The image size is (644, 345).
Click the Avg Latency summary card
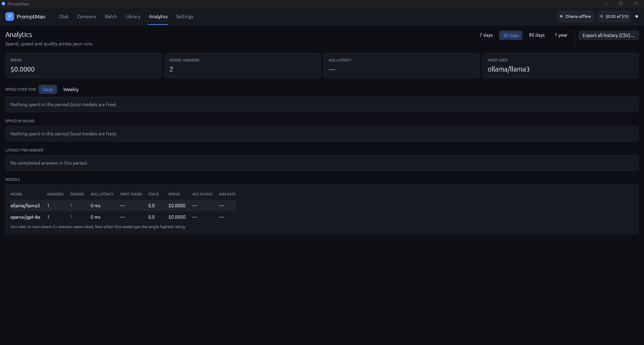pos(401,66)
